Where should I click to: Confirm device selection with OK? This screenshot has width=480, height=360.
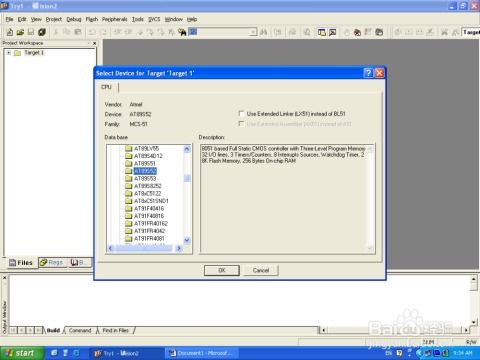[222, 270]
